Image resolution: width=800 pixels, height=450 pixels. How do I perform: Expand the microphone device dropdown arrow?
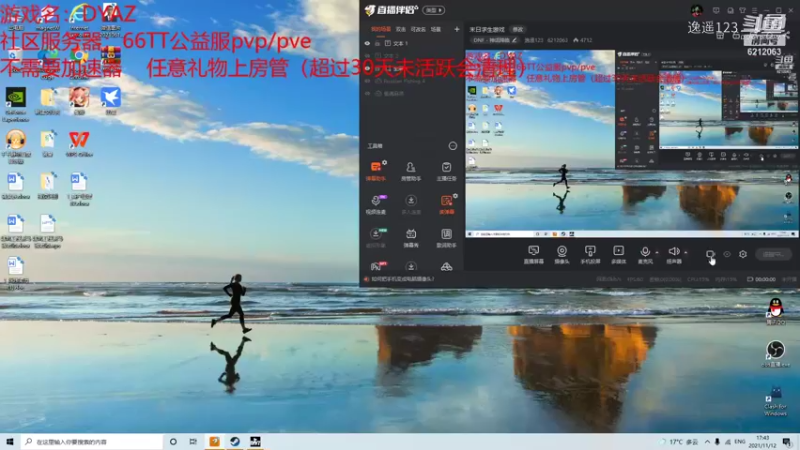tap(657, 252)
